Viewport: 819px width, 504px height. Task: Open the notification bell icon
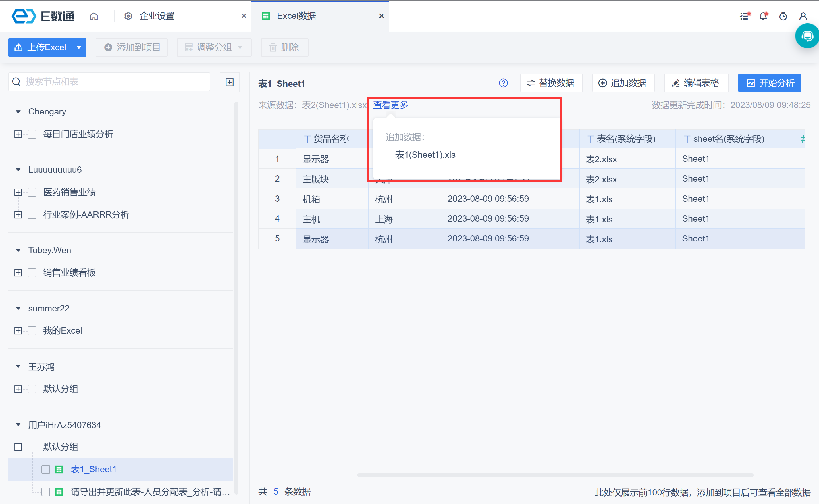(x=763, y=16)
